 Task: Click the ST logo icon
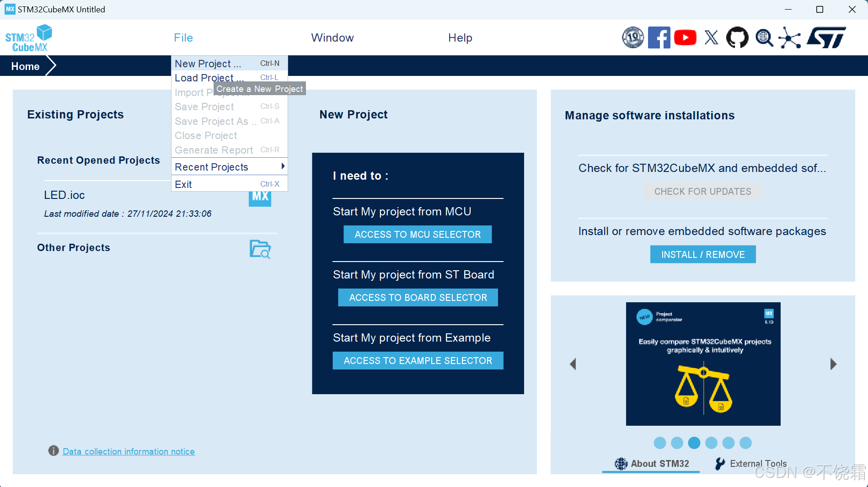pos(826,37)
